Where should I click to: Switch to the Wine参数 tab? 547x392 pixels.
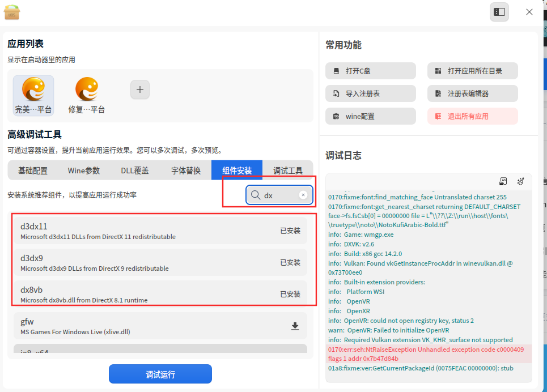(x=84, y=171)
